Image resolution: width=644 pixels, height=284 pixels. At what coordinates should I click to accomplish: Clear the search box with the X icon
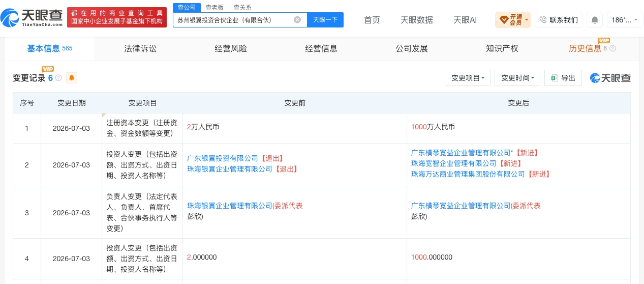[297, 20]
